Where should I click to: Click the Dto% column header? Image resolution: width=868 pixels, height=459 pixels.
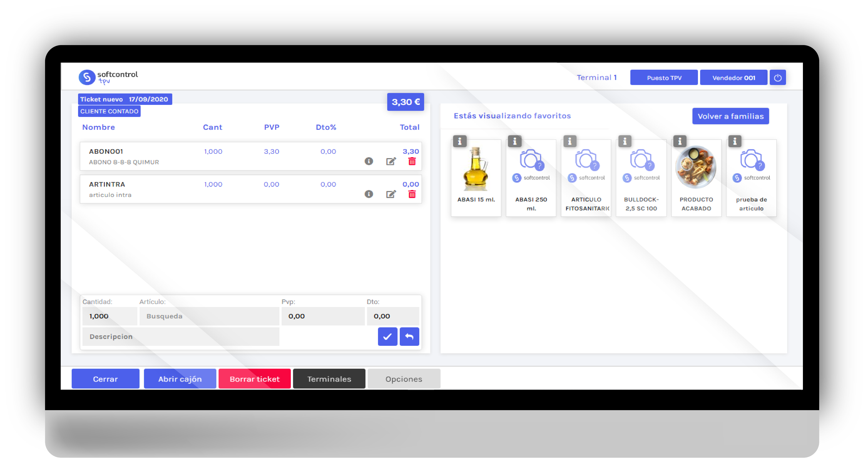point(326,127)
